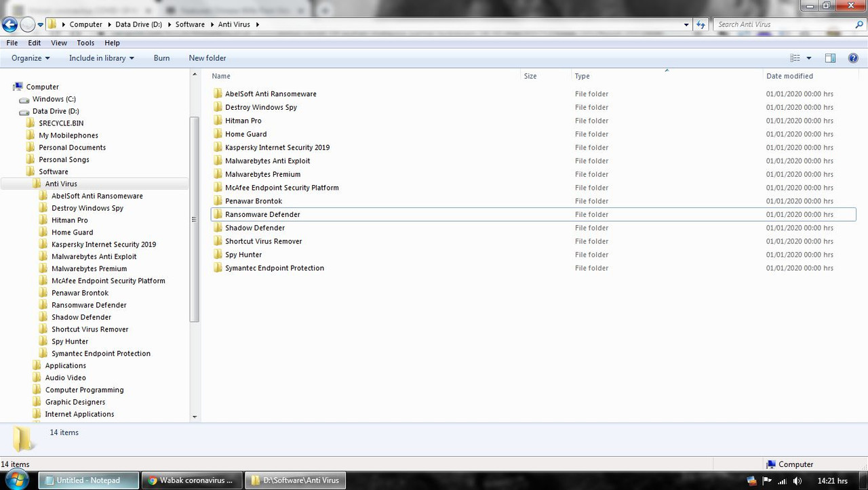Click the New folder button
This screenshot has height=490, width=868.
(208, 58)
